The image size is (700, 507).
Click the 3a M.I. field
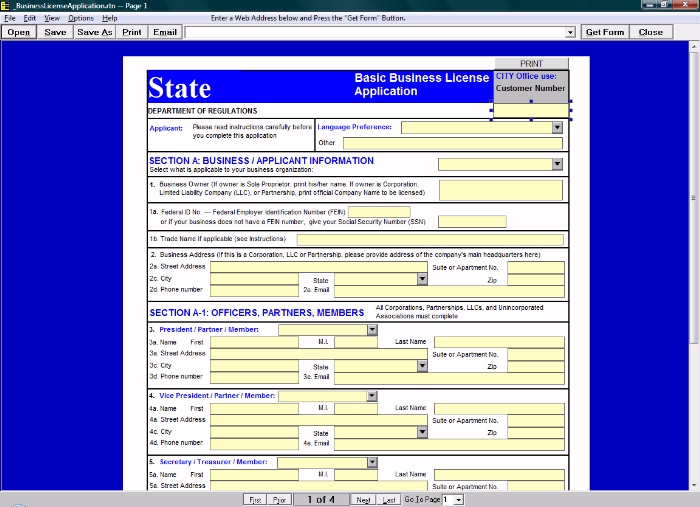pyautogui.click(x=356, y=342)
